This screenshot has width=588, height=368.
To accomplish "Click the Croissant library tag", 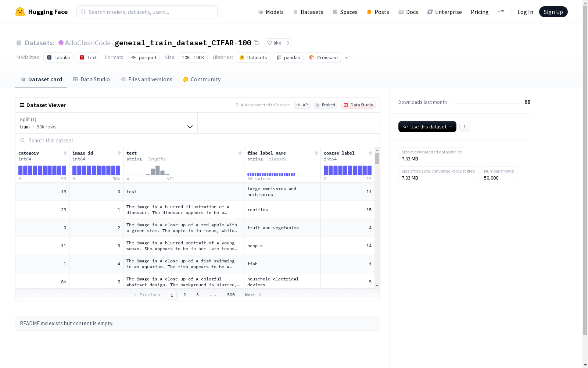I will point(324,57).
